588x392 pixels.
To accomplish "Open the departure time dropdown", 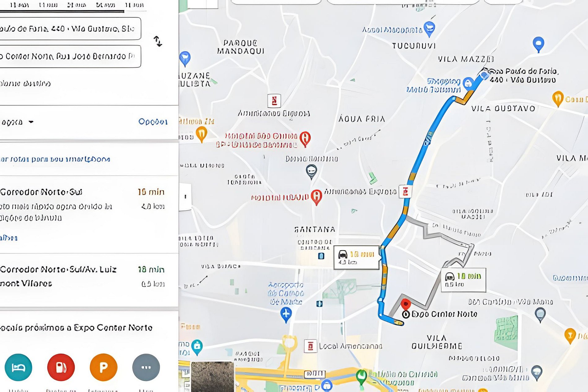I will (x=17, y=122).
